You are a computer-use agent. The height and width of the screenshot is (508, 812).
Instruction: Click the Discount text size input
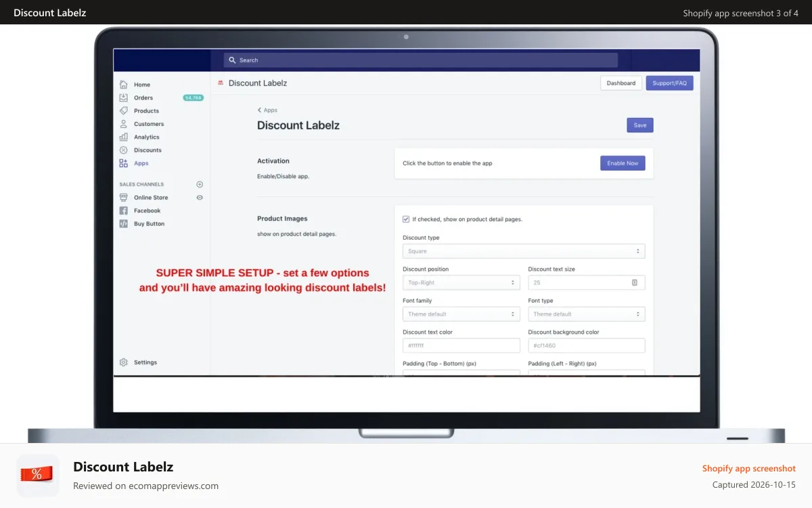click(587, 282)
